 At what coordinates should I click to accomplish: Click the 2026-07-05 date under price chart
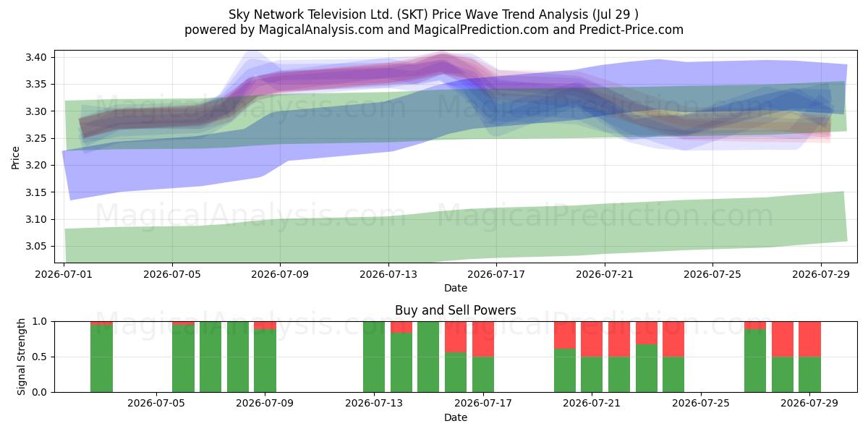pyautogui.click(x=172, y=274)
